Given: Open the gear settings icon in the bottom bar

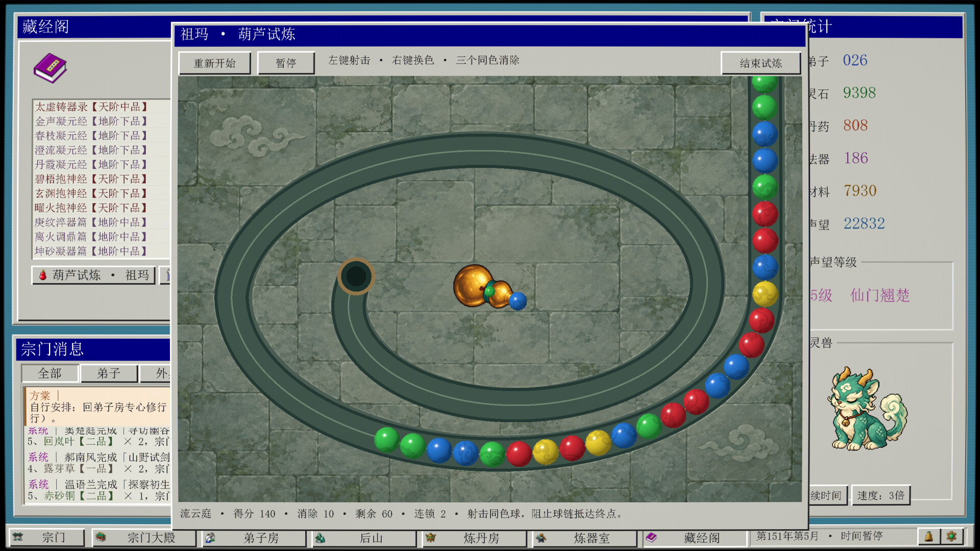Looking at the screenshot, I should (951, 537).
